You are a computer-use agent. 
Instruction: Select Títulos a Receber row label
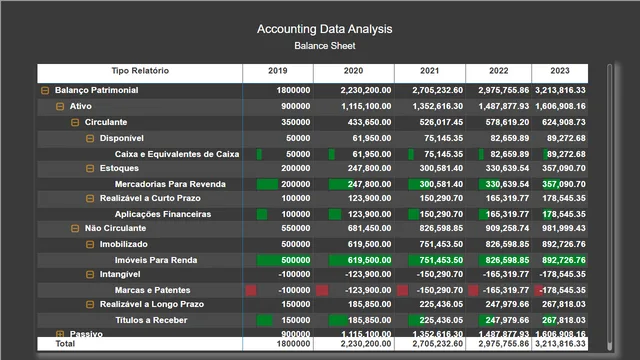pyautogui.click(x=151, y=320)
